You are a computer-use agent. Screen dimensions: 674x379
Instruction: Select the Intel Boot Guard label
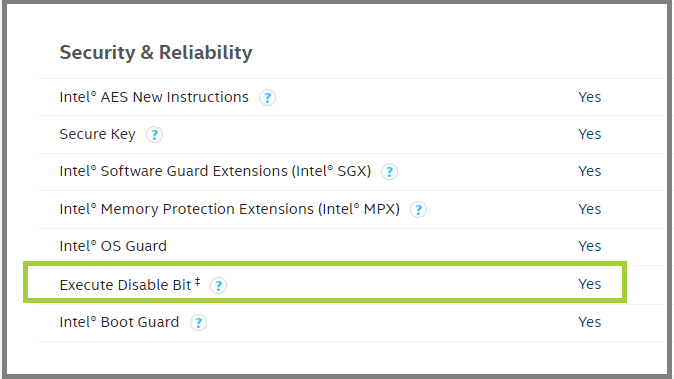point(119,322)
